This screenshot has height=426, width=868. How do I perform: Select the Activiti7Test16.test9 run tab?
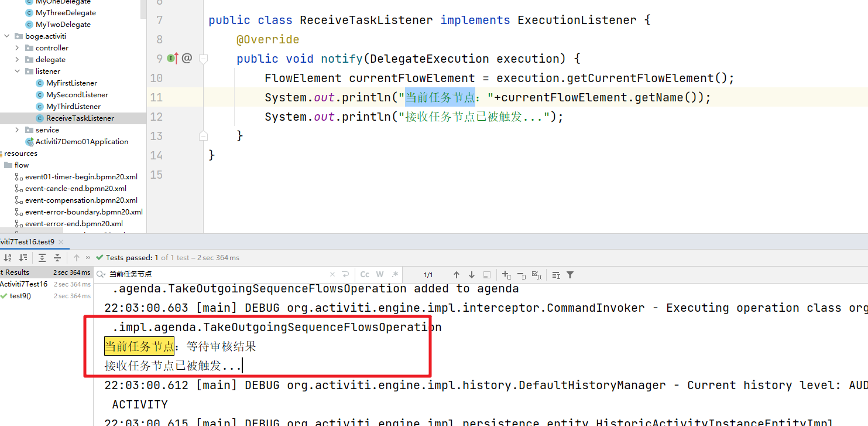[x=27, y=242]
